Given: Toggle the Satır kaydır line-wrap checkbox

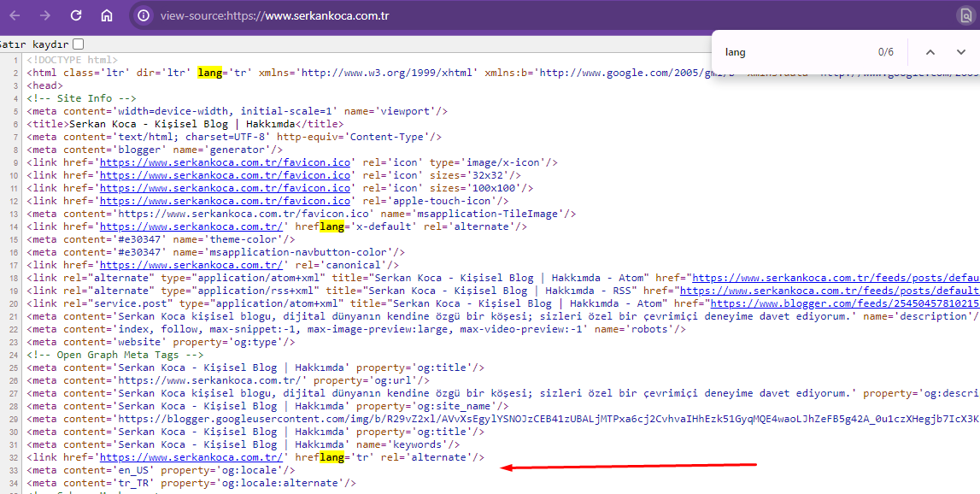Looking at the screenshot, I should [x=78, y=44].
